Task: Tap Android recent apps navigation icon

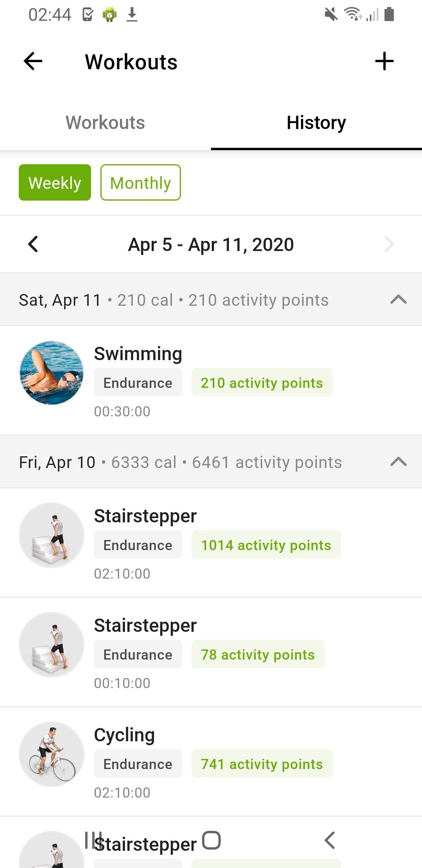Action: pyautogui.click(x=93, y=840)
